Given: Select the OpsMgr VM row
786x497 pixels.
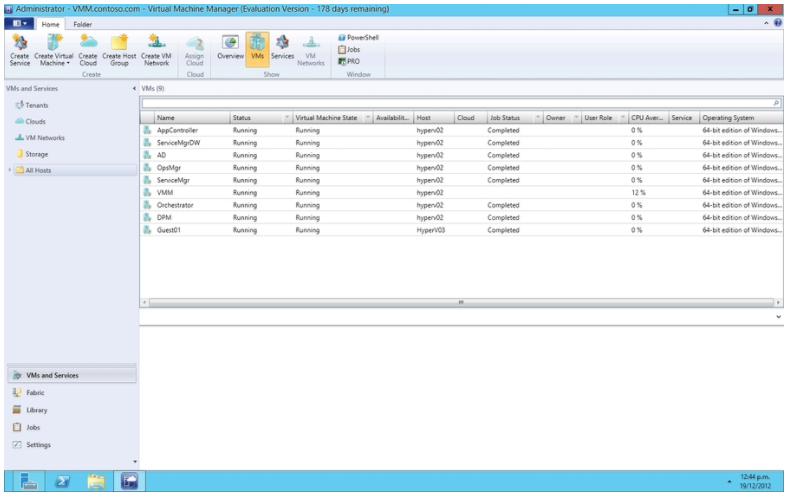Looking at the screenshot, I should (x=461, y=168).
